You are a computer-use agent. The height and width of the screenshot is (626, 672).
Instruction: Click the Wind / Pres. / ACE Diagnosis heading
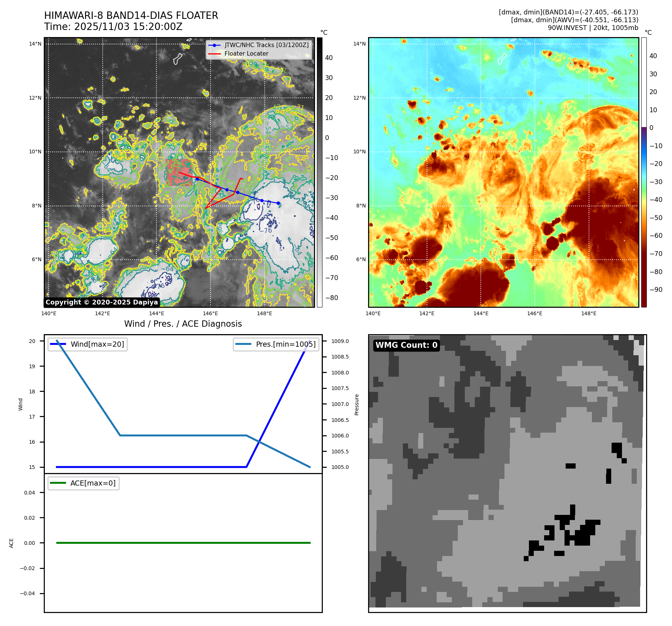183,324
